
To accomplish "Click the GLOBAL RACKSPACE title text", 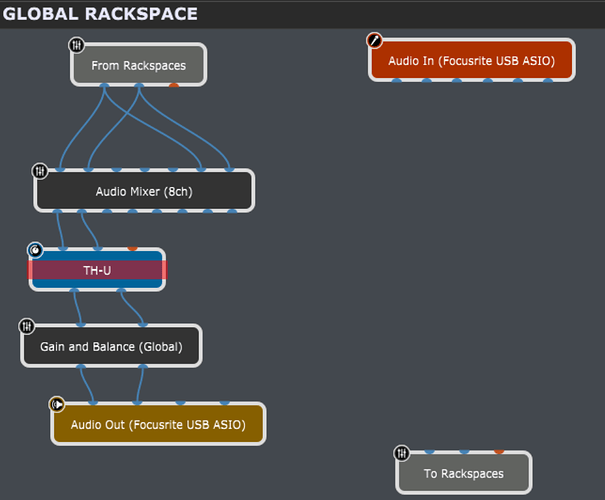I will point(100,14).
